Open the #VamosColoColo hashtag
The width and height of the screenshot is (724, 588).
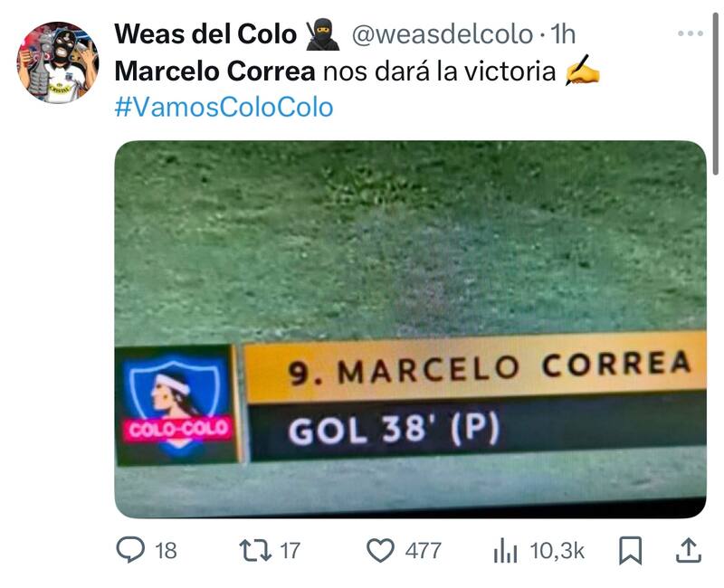(x=224, y=107)
